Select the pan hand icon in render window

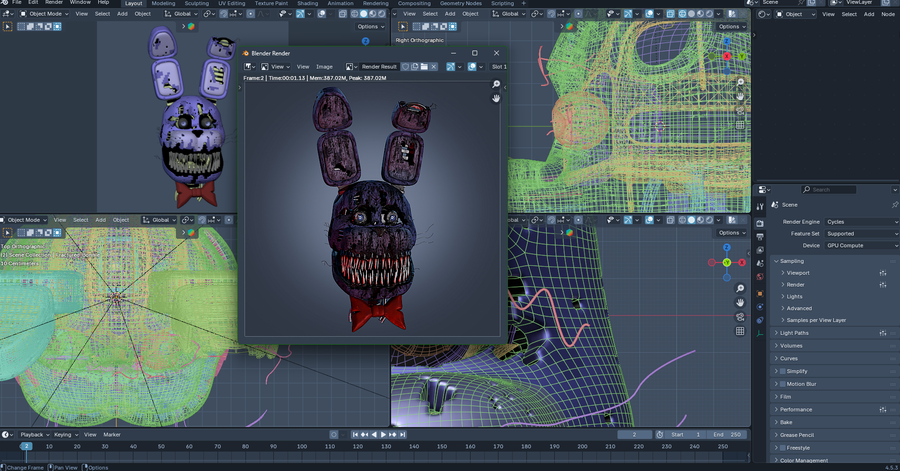coord(496,98)
